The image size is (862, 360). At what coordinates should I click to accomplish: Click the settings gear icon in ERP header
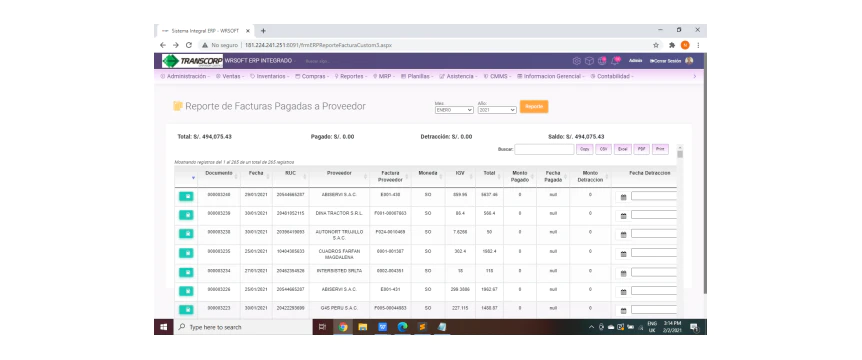tap(577, 61)
